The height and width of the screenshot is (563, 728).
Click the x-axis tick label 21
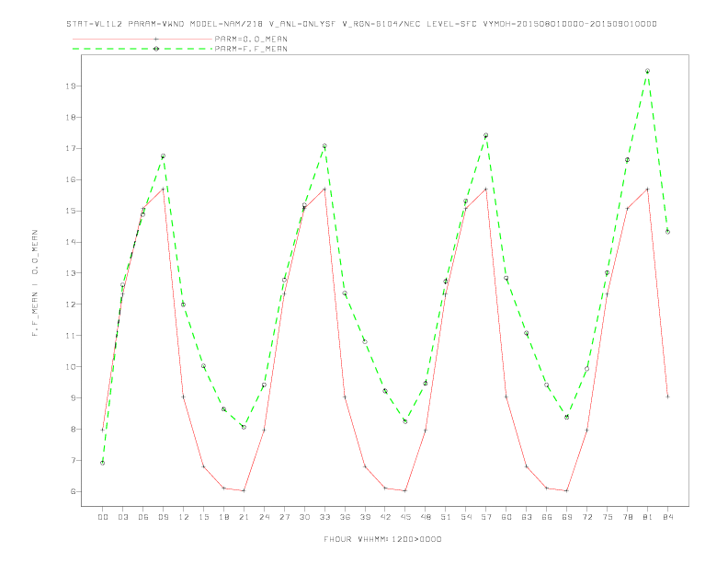tap(244, 517)
